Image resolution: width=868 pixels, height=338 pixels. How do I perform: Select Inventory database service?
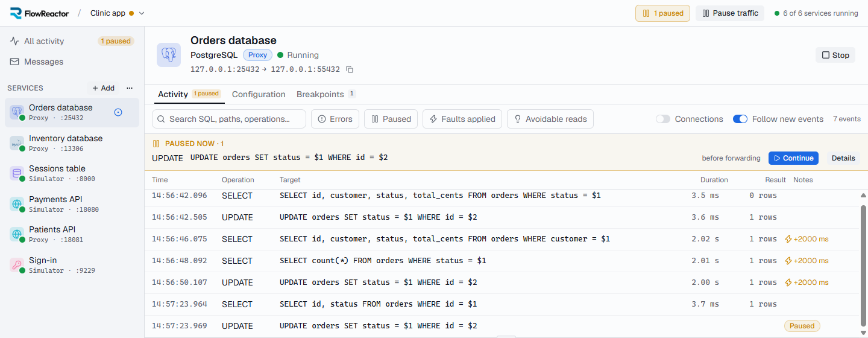(72, 143)
